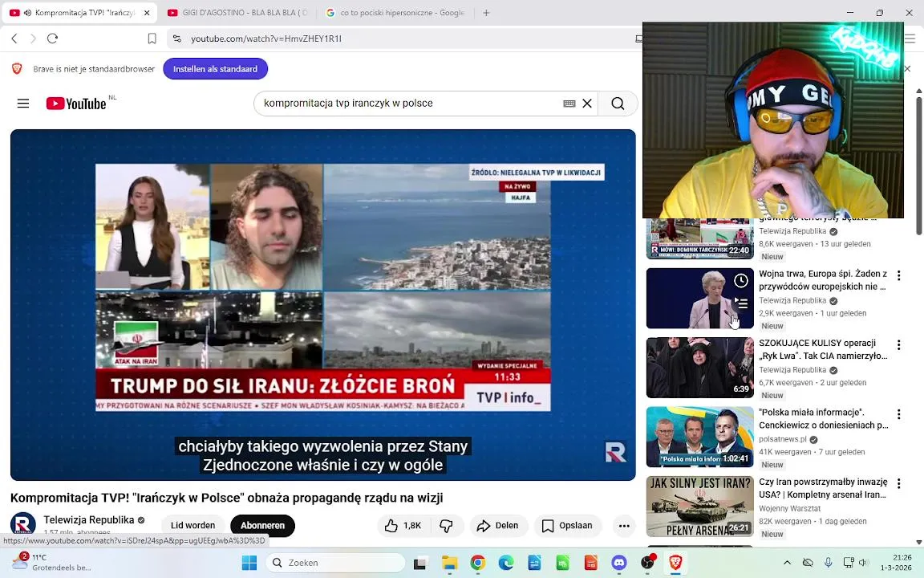Save video via 'Opslaan' button
The height and width of the screenshot is (578, 924).
click(x=568, y=526)
